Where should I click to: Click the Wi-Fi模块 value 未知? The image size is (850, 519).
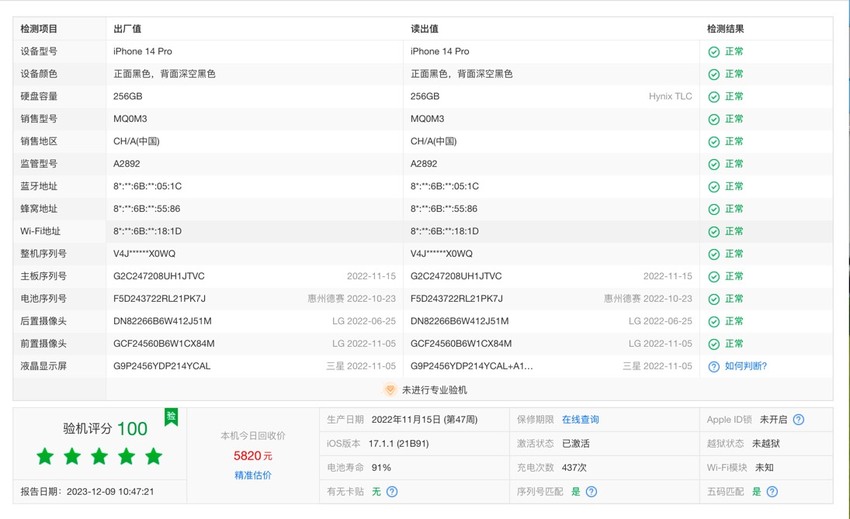[x=764, y=467]
